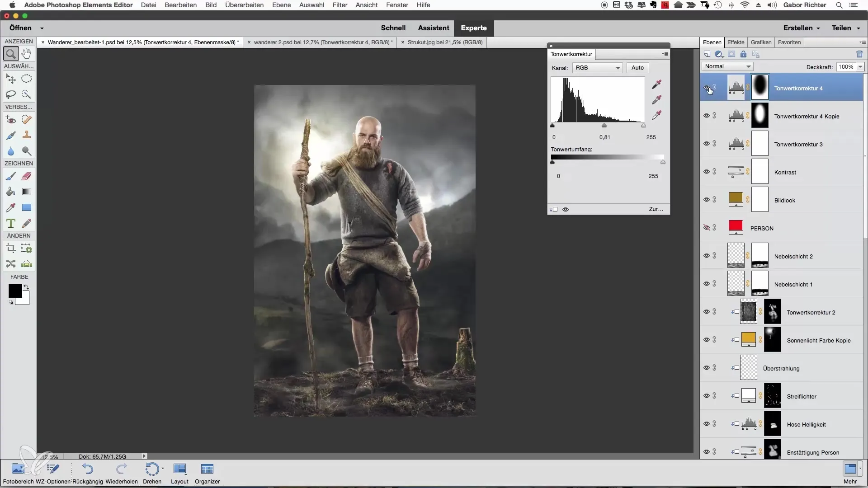The width and height of the screenshot is (868, 488).
Task: Click the Rückgängig undo button
Action: pyautogui.click(x=88, y=474)
